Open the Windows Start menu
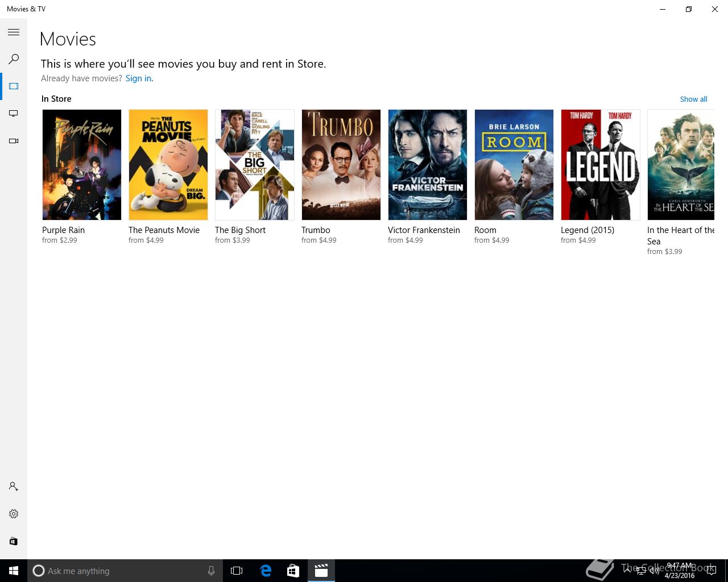728x582 pixels. (x=14, y=571)
